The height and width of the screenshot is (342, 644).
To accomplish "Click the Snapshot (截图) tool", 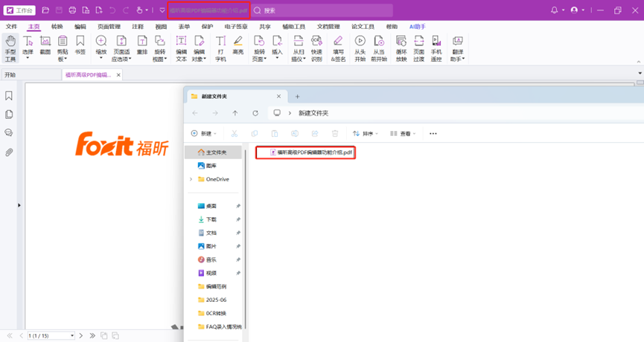I will [x=45, y=45].
